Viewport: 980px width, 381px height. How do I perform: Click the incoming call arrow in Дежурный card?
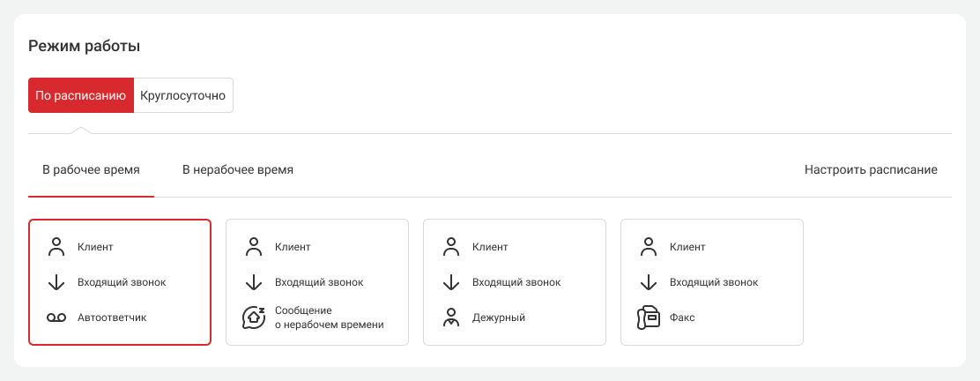(451, 282)
